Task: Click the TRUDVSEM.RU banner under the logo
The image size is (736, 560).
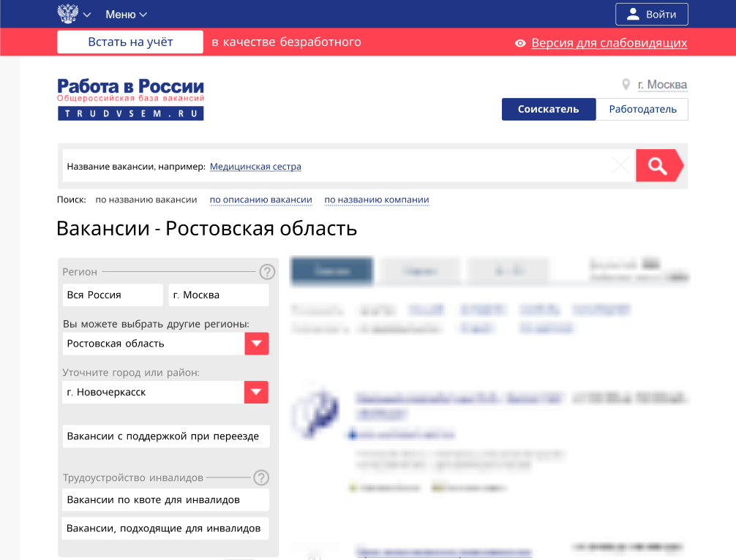Action: pos(130,113)
